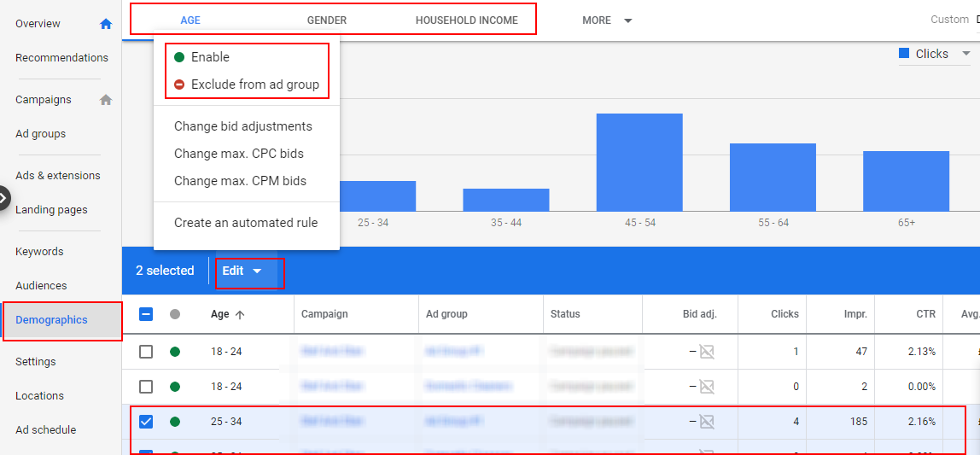Open Recommendations in the sidebar

point(61,57)
